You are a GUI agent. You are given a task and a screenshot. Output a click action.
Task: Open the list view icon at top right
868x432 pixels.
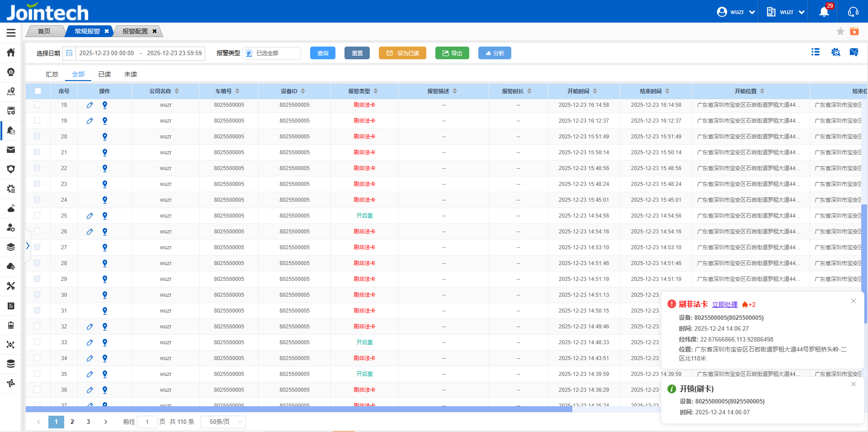[816, 52]
